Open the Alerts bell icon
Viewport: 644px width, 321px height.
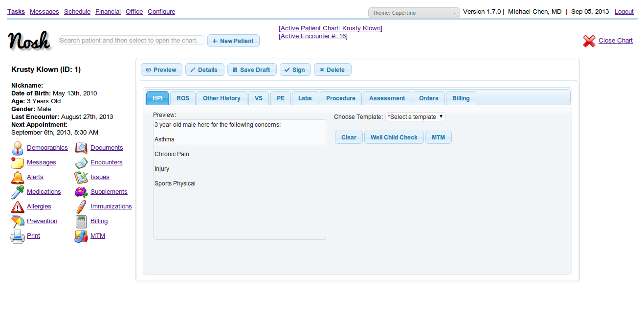(18, 177)
